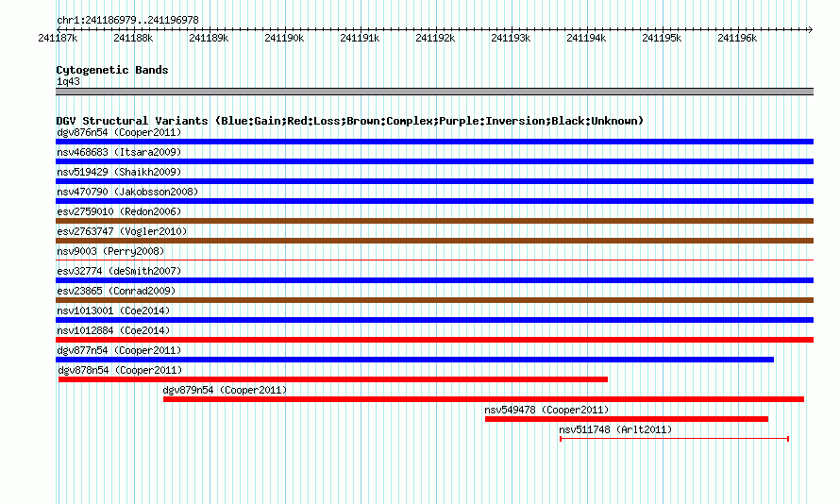Click the nsv9003 (Perry2008) label
This screenshot has height=504, width=840.
[x=110, y=251]
